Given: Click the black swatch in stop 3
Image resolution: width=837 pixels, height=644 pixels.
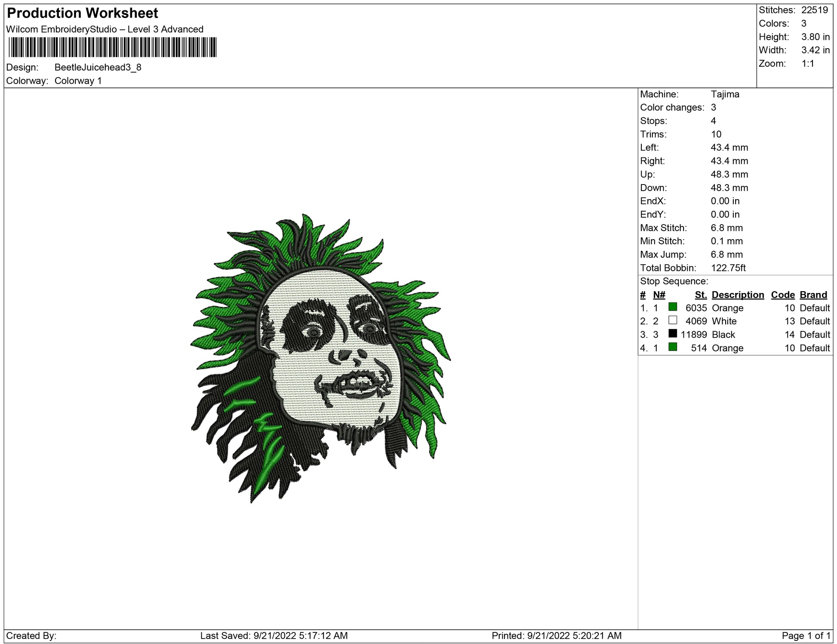Looking at the screenshot, I should click(673, 333).
